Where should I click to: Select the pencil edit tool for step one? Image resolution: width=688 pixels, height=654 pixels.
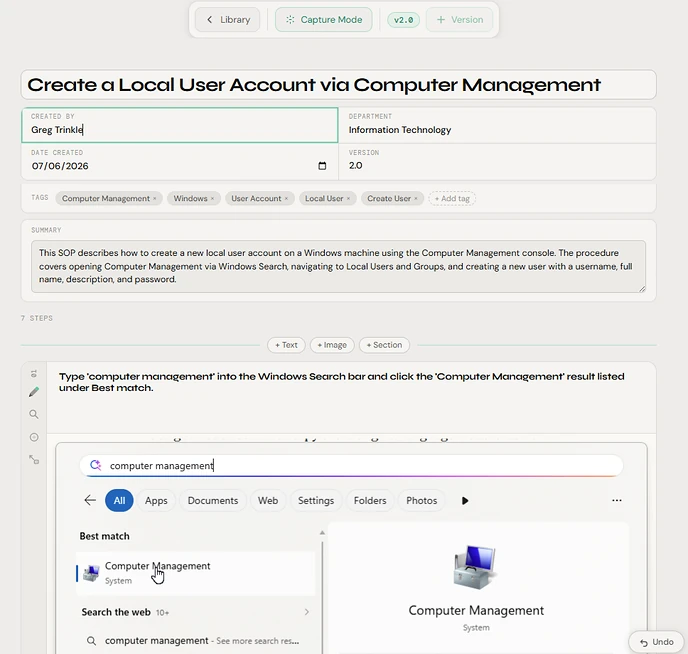click(x=34, y=392)
